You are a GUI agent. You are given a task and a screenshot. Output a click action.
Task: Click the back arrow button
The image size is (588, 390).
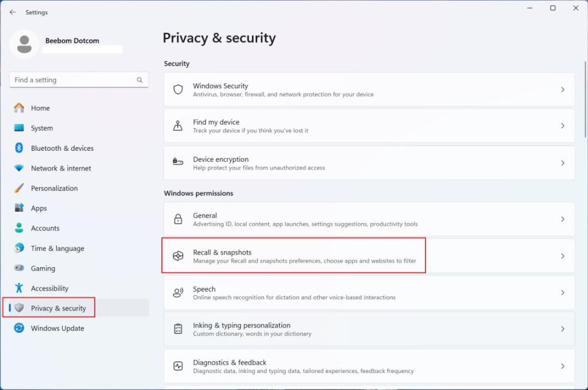click(13, 12)
